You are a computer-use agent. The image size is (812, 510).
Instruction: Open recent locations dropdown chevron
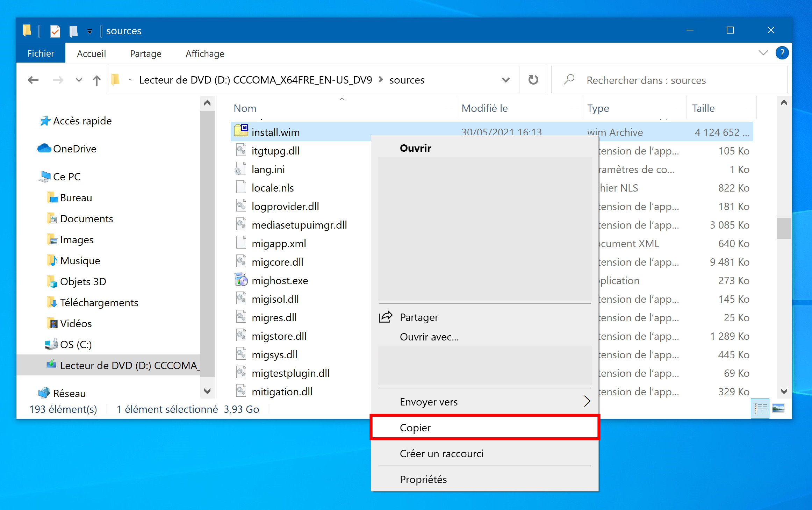(79, 80)
